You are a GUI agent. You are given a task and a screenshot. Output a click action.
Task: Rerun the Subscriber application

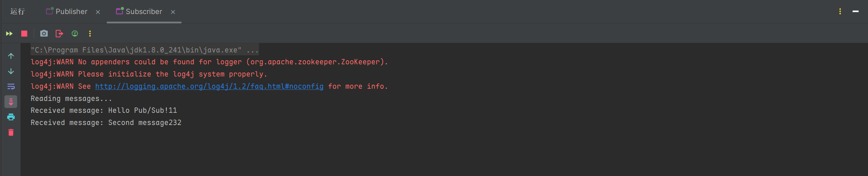tap(9, 33)
